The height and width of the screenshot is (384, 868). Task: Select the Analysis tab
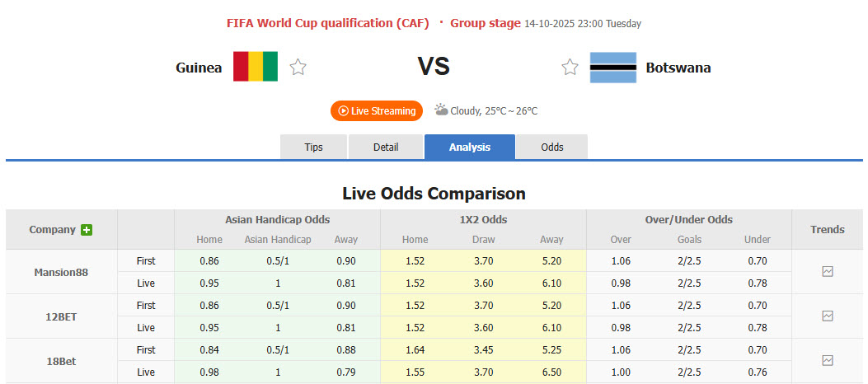(470, 148)
